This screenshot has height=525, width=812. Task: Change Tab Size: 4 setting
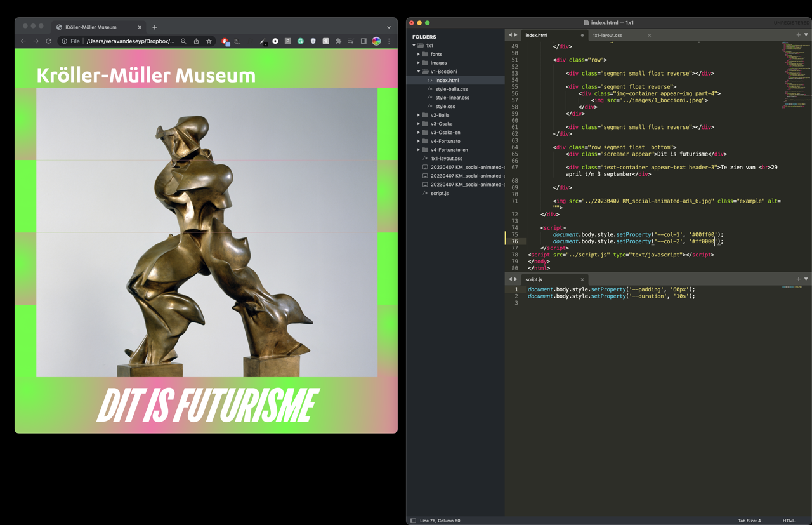(749, 521)
